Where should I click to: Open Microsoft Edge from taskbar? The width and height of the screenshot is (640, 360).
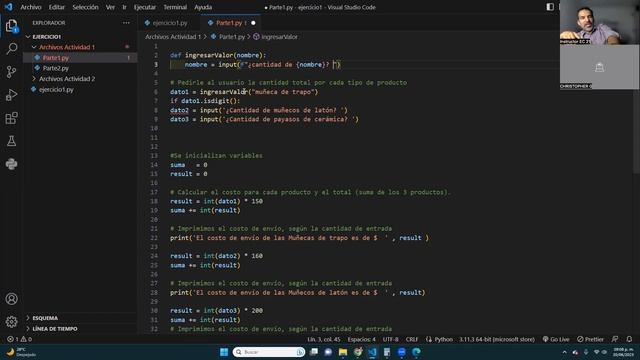[416, 352]
